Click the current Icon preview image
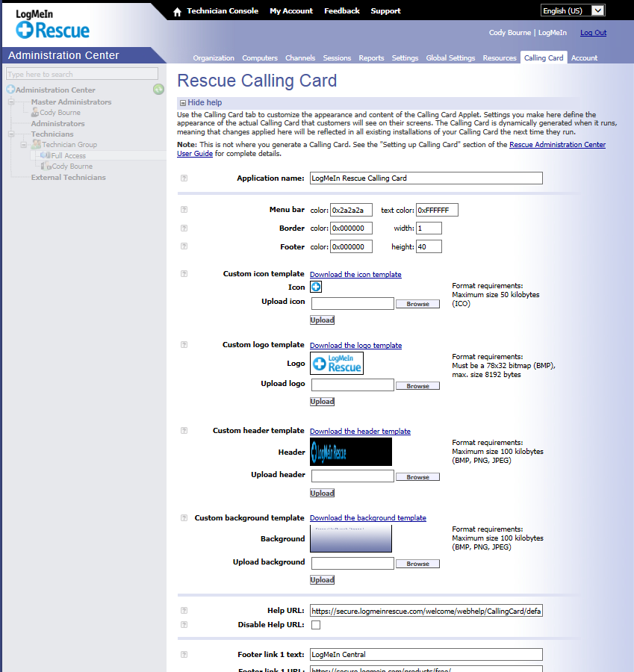 tap(316, 287)
